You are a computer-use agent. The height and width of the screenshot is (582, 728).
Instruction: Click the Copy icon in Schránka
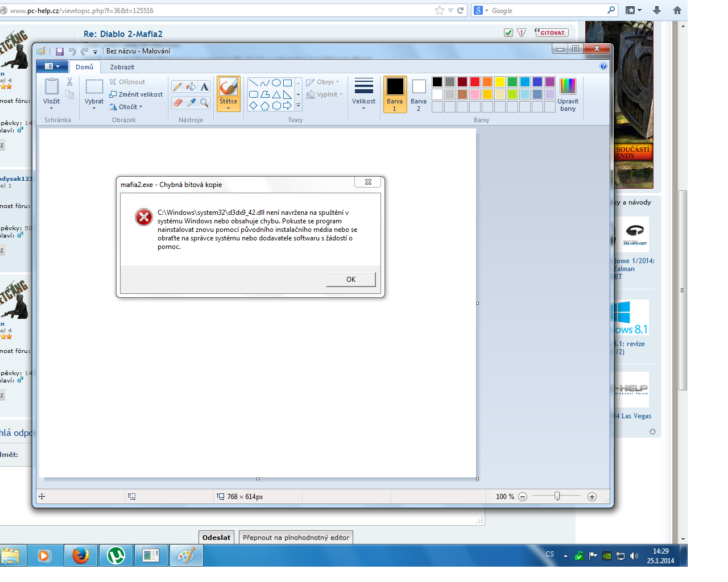(x=69, y=95)
